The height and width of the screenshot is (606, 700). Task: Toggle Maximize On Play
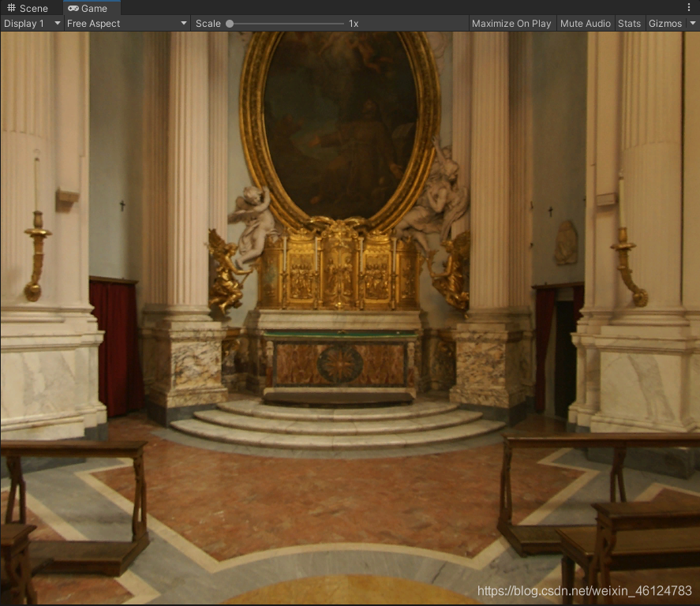pos(511,23)
